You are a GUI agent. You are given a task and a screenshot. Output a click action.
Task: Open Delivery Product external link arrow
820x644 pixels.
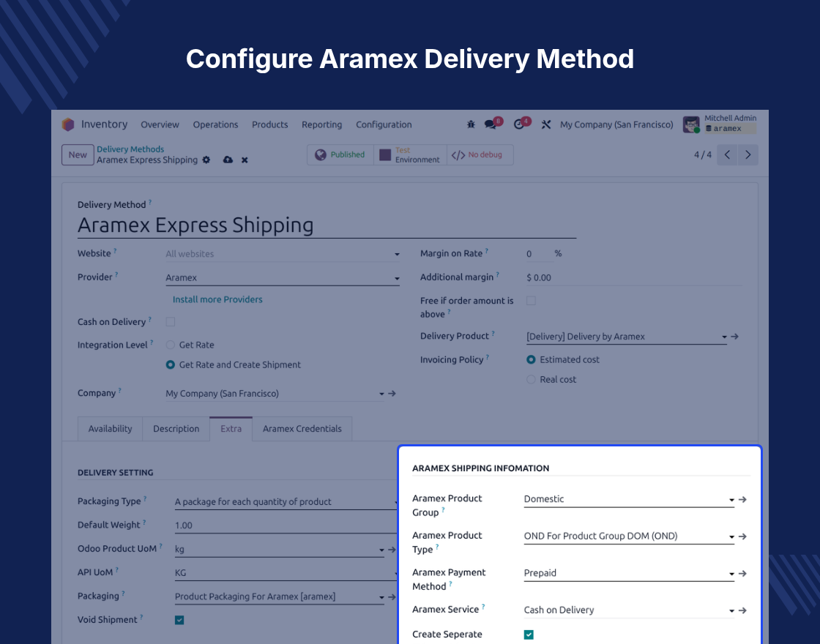pos(735,337)
